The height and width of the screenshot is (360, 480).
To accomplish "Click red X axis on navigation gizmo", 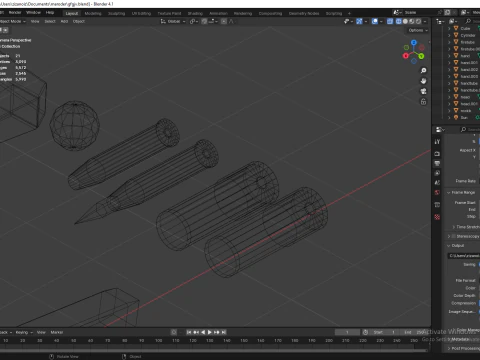I will point(406,56).
